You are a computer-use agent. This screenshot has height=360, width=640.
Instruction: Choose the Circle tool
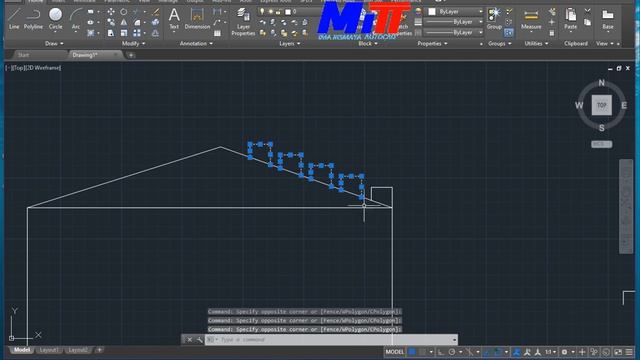pos(56,19)
